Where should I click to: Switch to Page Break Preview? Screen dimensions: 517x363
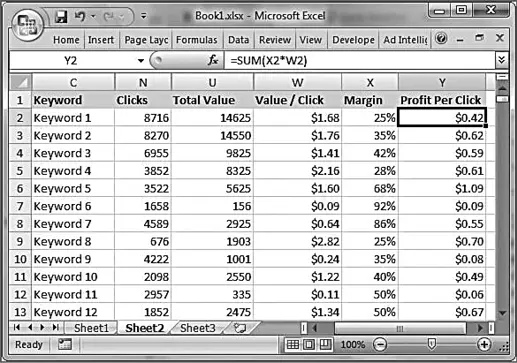point(325,344)
